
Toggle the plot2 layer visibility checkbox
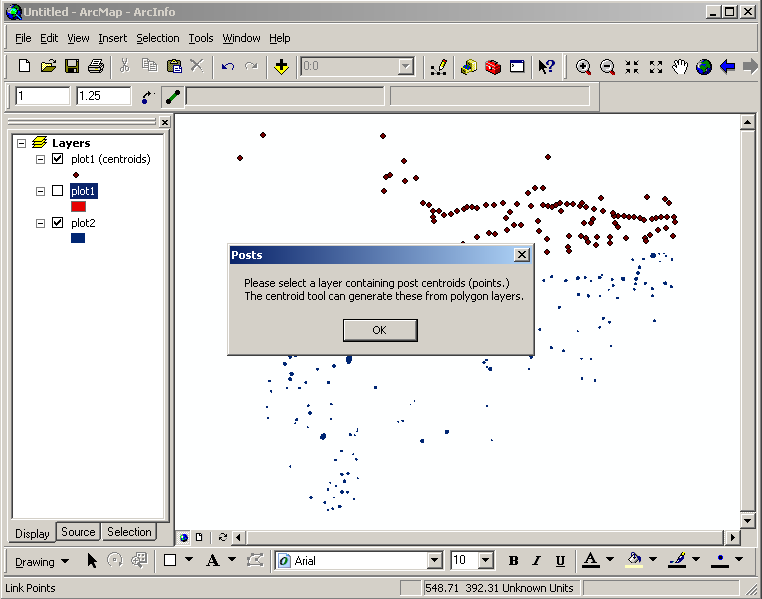[x=57, y=223]
